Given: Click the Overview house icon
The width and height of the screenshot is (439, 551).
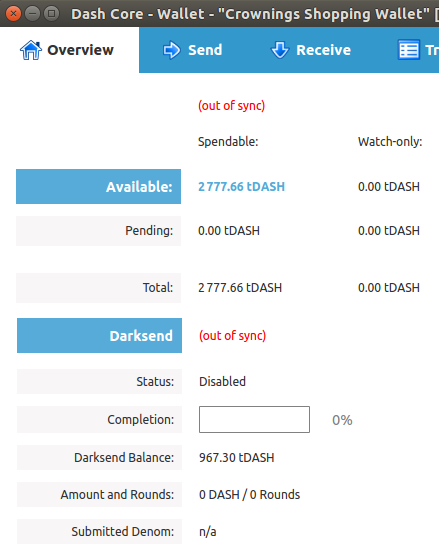Looking at the screenshot, I should (31, 50).
